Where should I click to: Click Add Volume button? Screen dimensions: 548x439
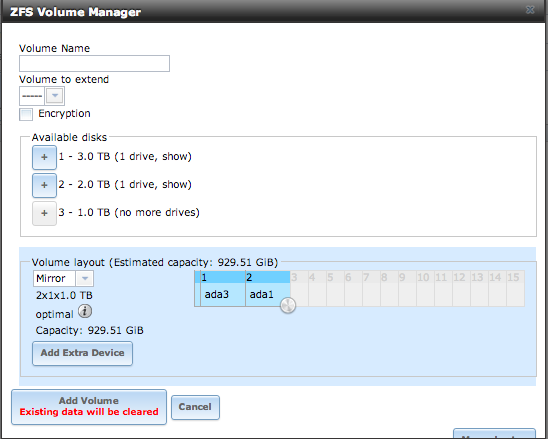coord(89,407)
